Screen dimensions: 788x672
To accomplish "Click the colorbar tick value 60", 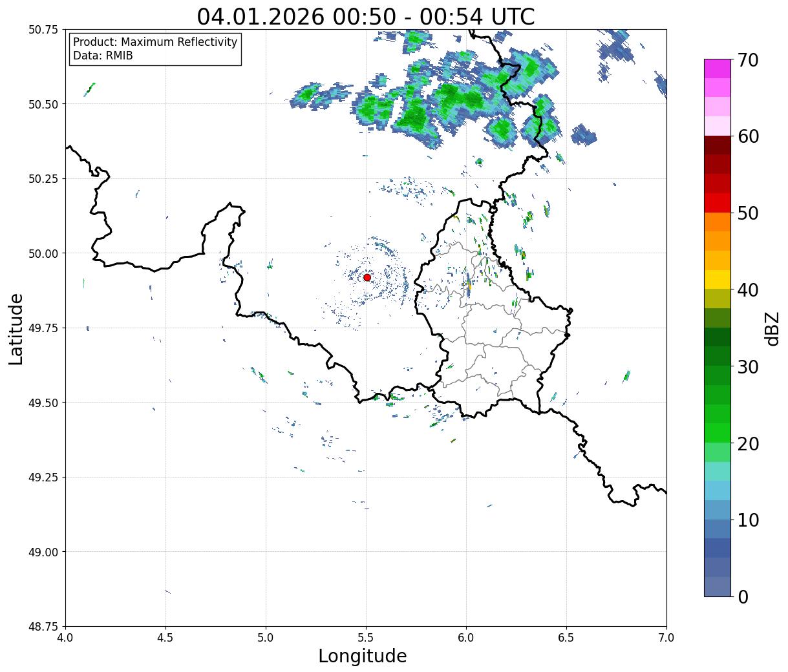I will (x=747, y=136).
